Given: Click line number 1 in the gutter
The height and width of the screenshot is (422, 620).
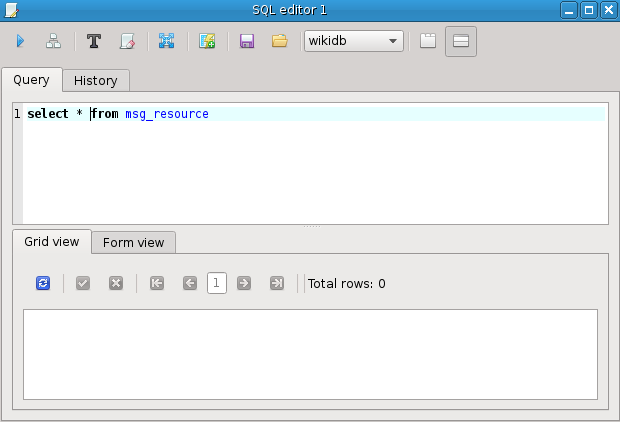Looking at the screenshot, I should coord(17,114).
